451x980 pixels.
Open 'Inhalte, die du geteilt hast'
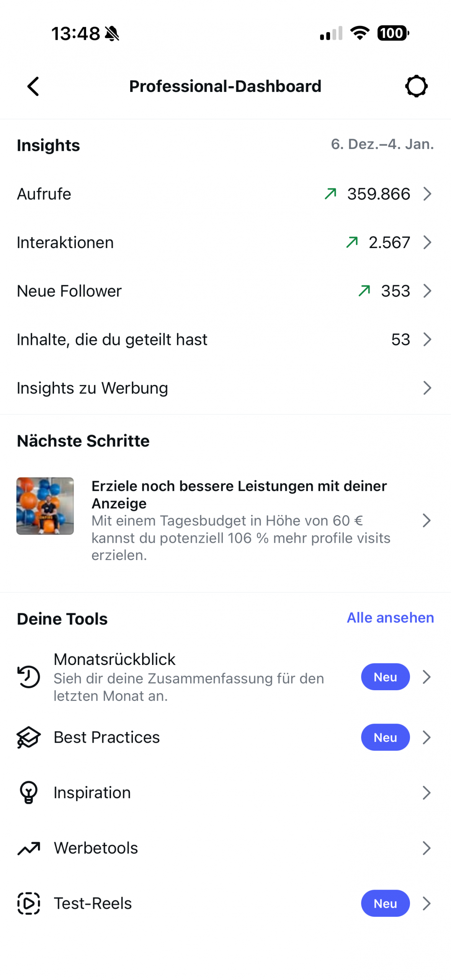click(x=112, y=340)
